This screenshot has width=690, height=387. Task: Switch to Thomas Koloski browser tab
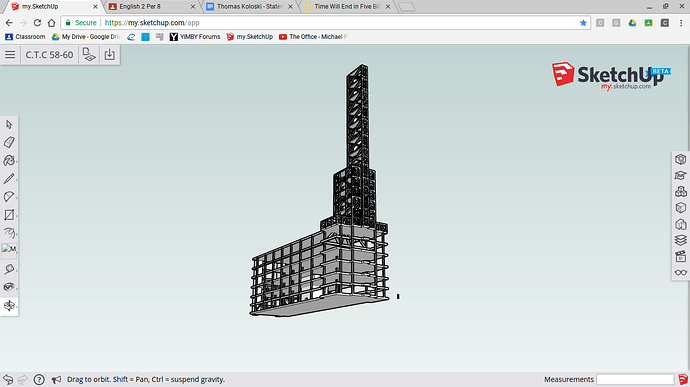250,7
